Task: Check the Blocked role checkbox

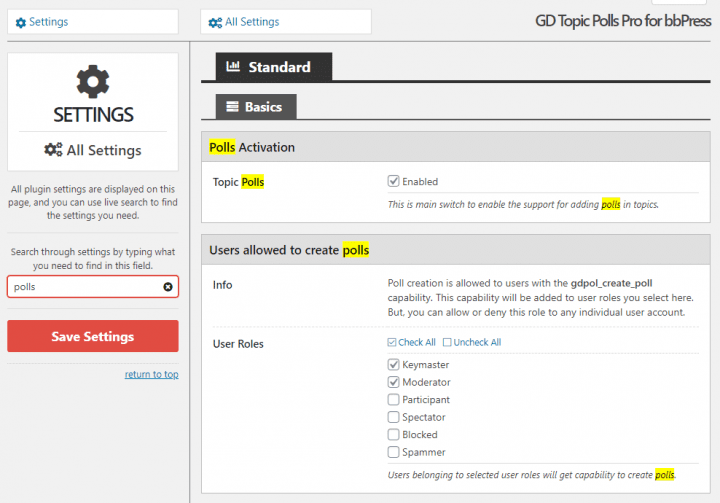Action: click(394, 434)
